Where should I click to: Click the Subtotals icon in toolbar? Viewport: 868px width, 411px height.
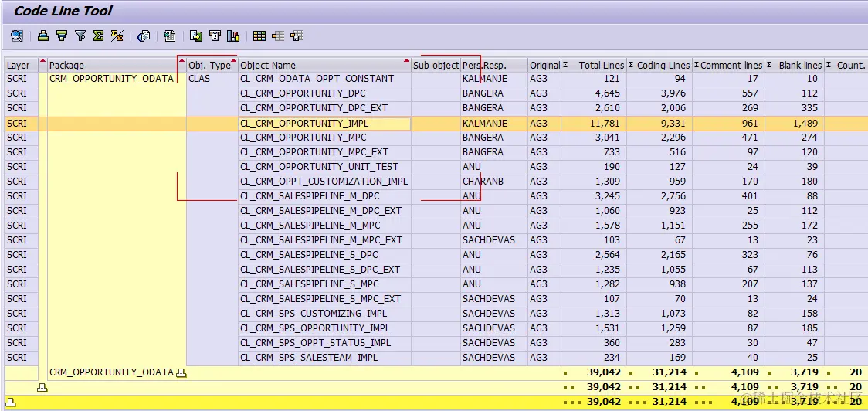(117, 36)
